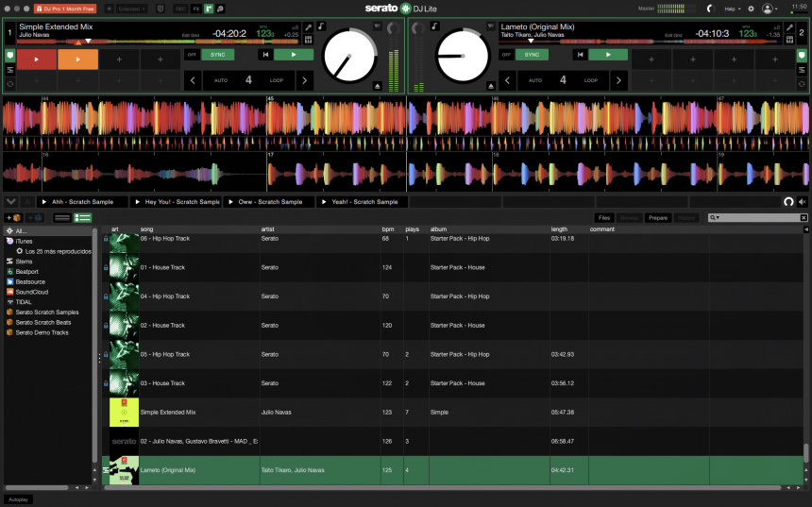
Task: Switch to simple list view icon
Action: pyautogui.click(x=62, y=218)
